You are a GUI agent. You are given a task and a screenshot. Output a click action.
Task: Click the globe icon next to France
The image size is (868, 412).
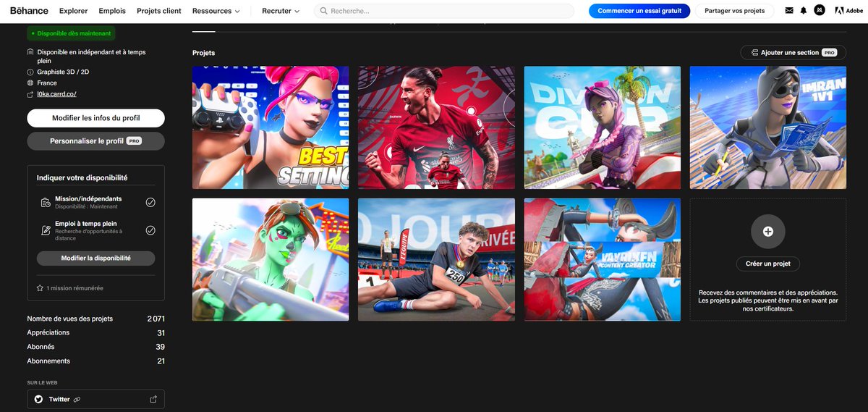tap(30, 83)
